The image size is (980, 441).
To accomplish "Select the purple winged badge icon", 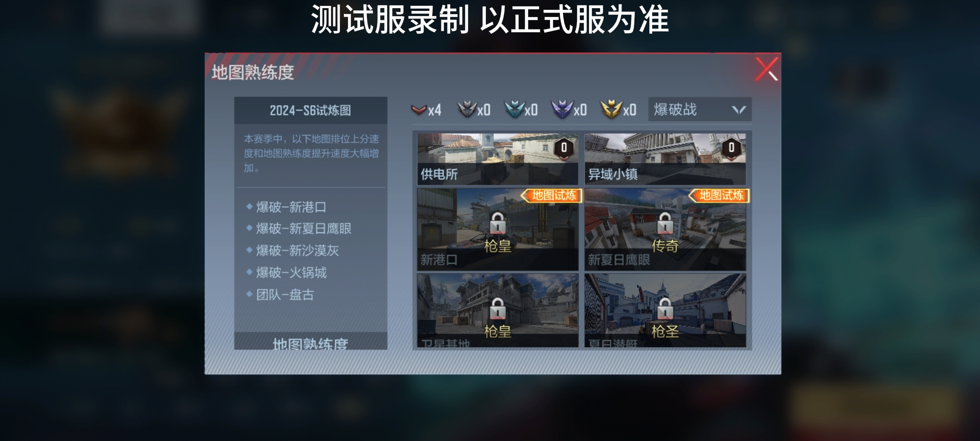I will 562,109.
